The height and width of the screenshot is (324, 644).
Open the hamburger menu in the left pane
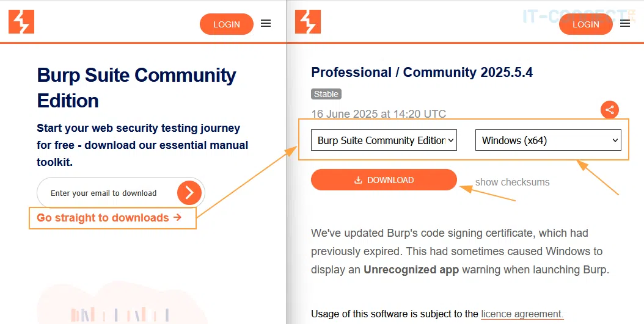pyautogui.click(x=266, y=24)
